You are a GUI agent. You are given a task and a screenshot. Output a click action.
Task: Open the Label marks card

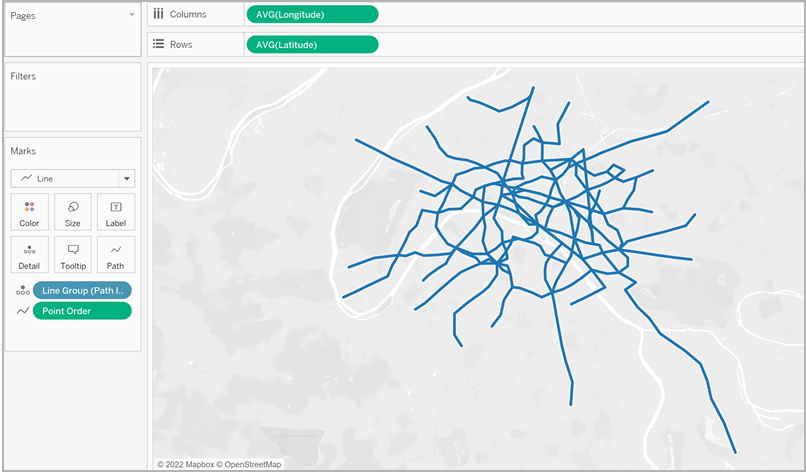pos(116,212)
